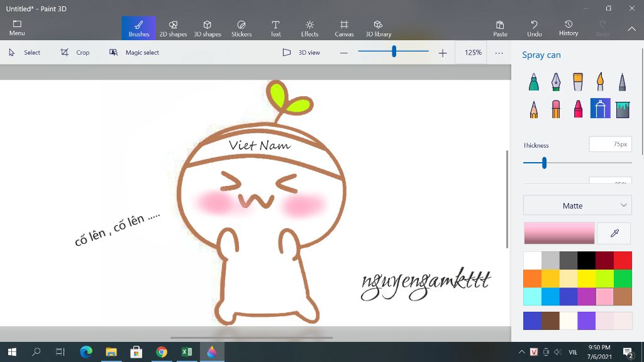Select the Eraser tool
Screen dimensions: 644x362
tap(556, 109)
